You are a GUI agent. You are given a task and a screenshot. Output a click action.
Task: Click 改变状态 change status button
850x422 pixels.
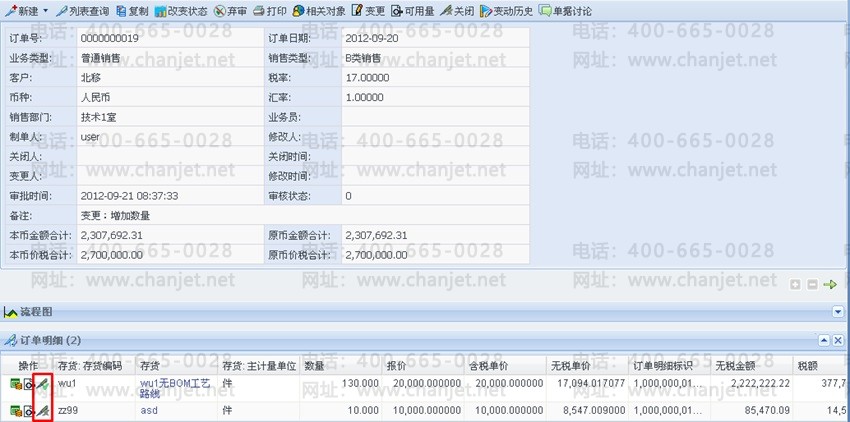tap(181, 11)
